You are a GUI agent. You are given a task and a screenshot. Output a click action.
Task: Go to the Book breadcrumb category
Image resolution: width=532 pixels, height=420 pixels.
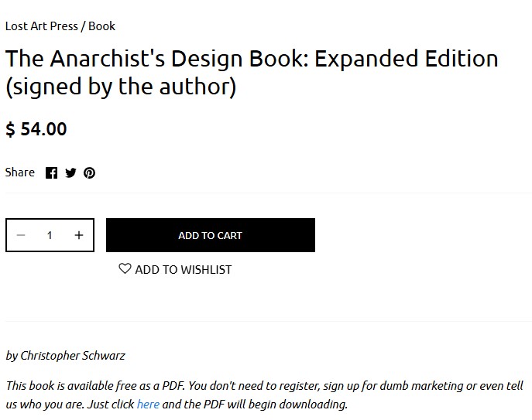coord(101,26)
